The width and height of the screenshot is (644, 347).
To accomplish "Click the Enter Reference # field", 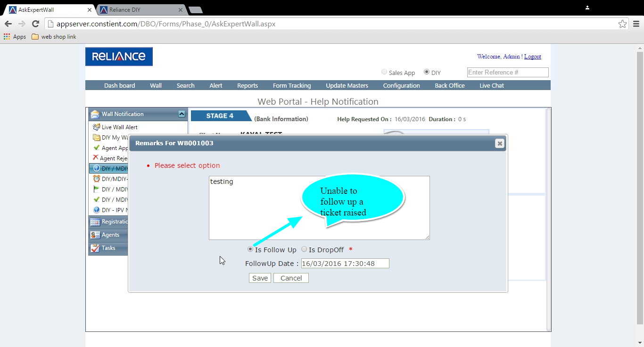I will tap(508, 72).
